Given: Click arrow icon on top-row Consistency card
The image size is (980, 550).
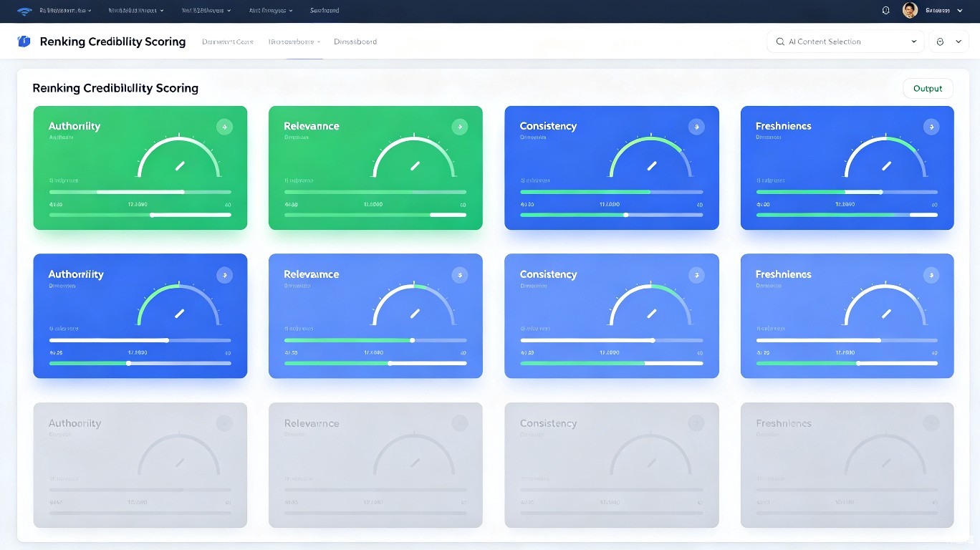Looking at the screenshot, I should pos(696,127).
